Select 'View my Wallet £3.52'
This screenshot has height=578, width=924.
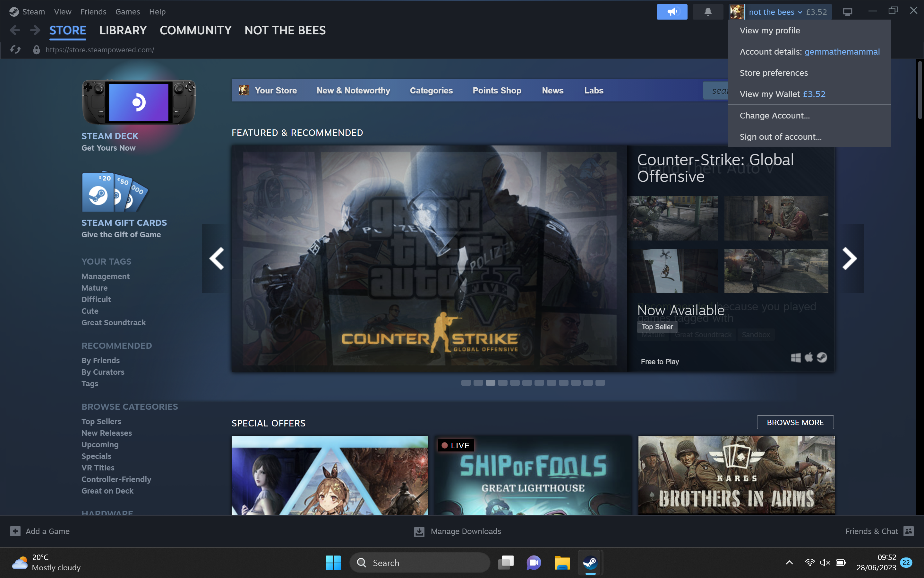[809, 94]
